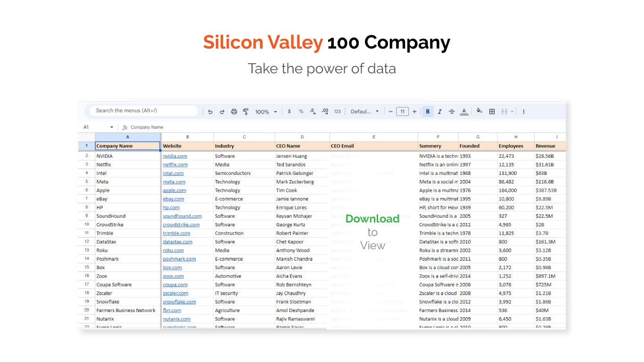This screenshot has height=362, width=644.
Task: Toggle Strikethrough formatting
Action: (x=452, y=112)
